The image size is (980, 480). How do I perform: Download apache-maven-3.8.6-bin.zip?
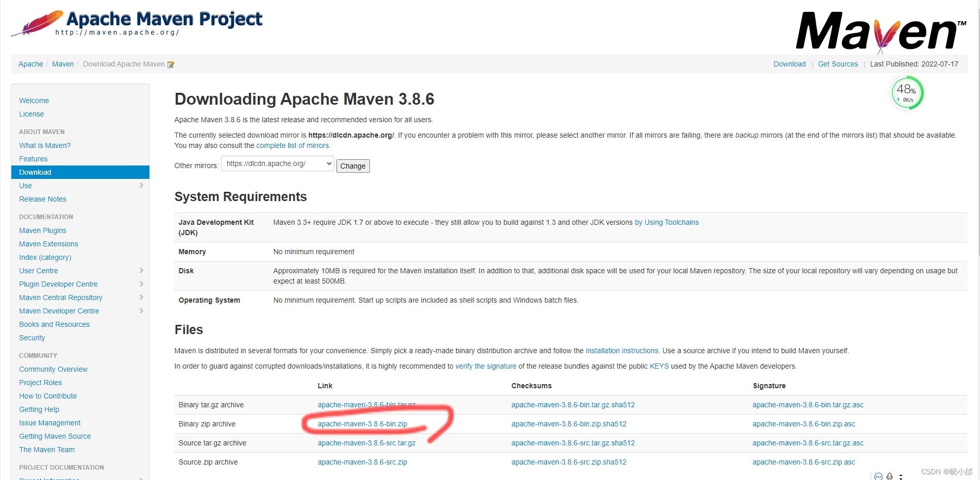362,424
